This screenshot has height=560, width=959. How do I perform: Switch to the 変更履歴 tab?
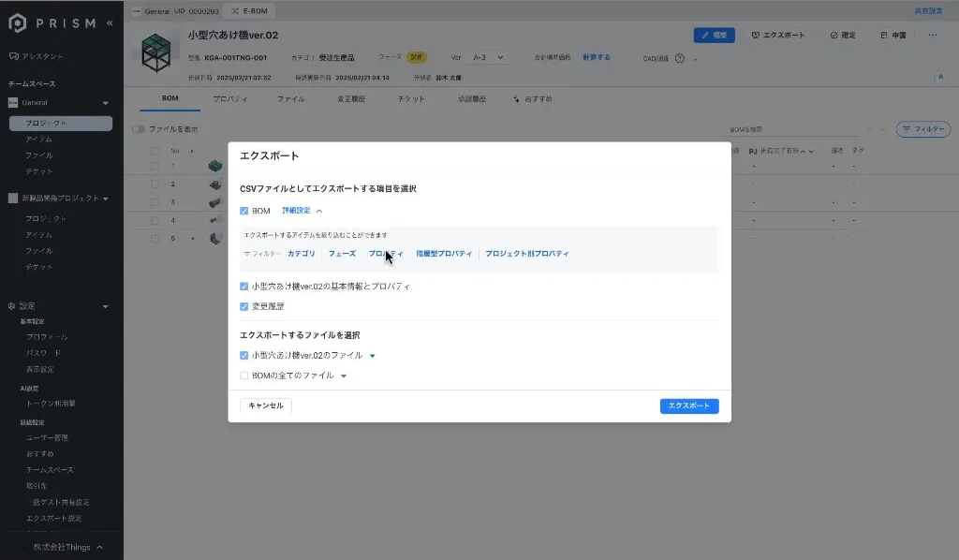point(351,98)
